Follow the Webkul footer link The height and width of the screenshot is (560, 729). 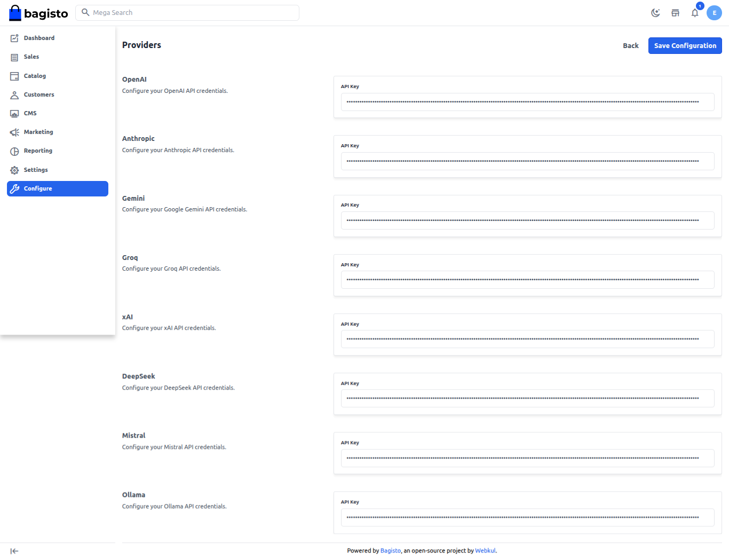(x=485, y=550)
